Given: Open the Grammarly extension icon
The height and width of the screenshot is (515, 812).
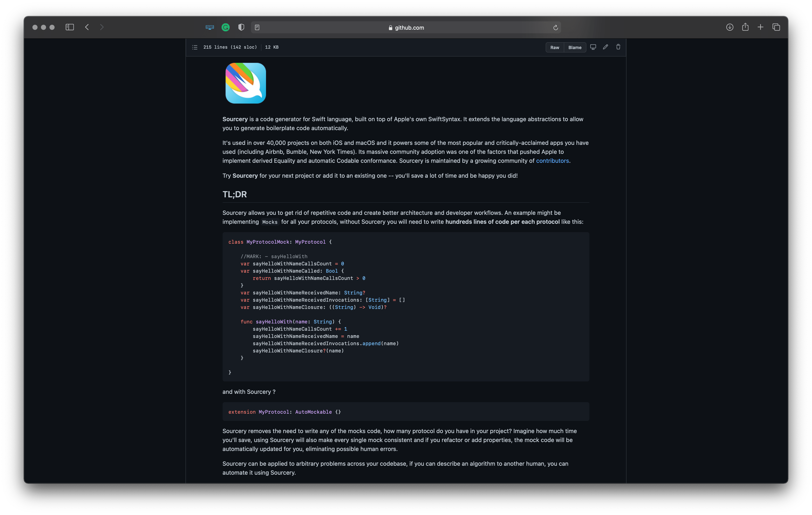Looking at the screenshot, I should (x=226, y=28).
